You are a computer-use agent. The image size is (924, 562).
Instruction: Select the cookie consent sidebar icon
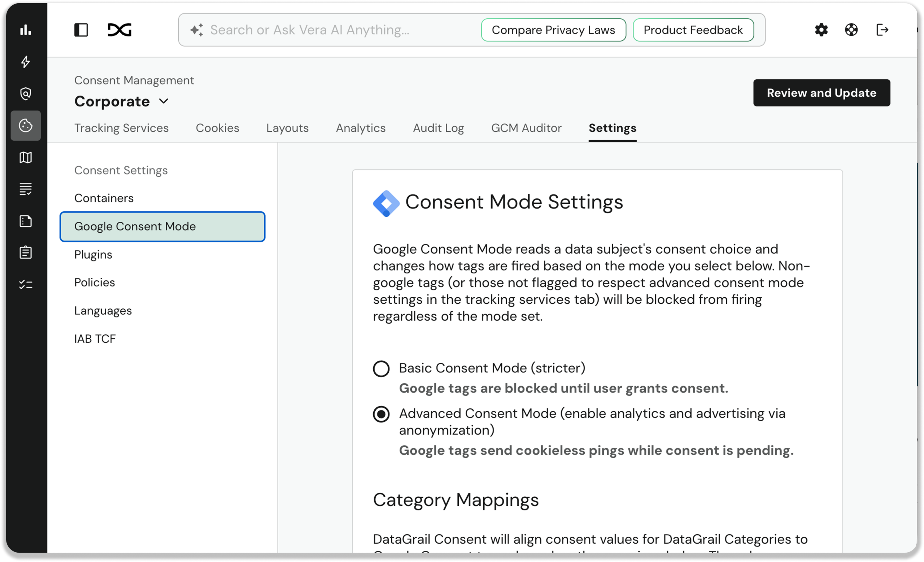point(26,126)
